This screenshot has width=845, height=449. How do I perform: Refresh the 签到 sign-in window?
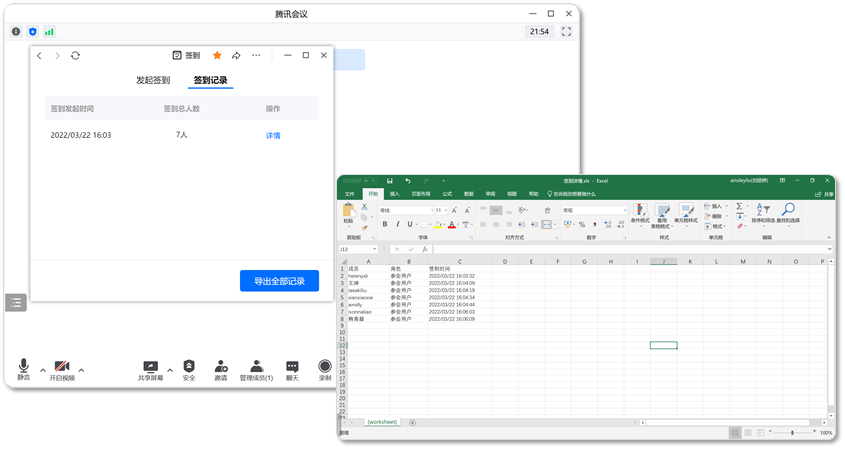75,56
